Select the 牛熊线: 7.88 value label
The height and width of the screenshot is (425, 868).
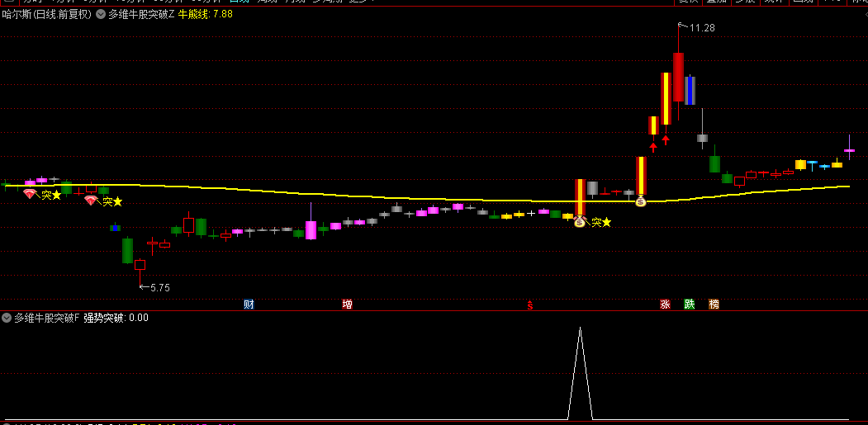pyautogui.click(x=206, y=15)
